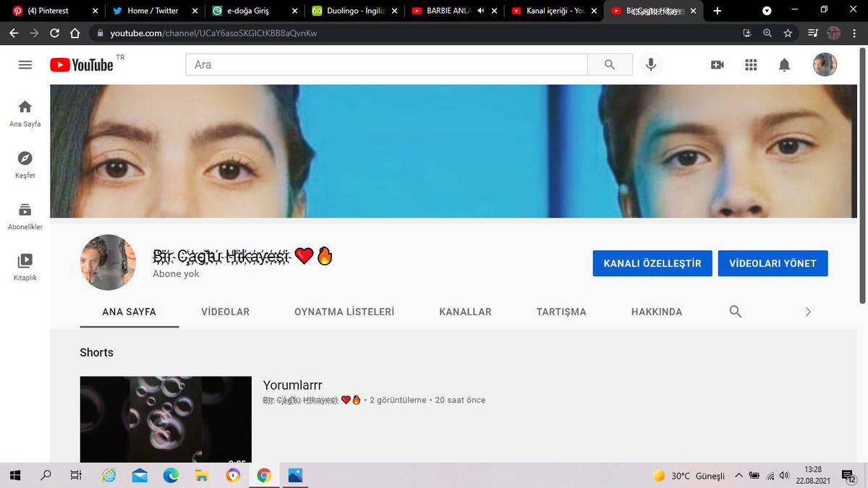This screenshot has width=868, height=488.
Task: Bookmark this page via the star icon
Action: pos(788,33)
